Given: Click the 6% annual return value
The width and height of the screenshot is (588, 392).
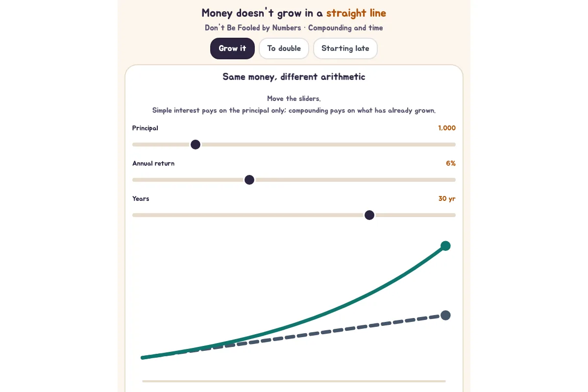Looking at the screenshot, I should [451, 163].
